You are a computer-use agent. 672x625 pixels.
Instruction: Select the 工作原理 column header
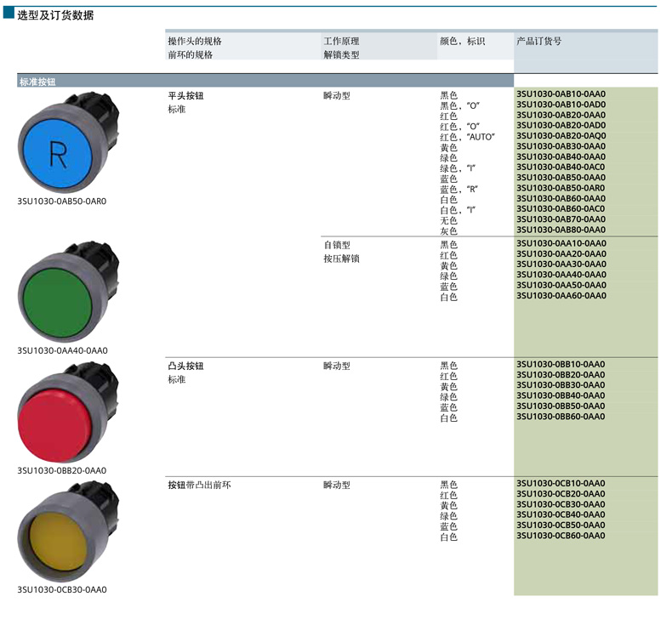tap(341, 41)
